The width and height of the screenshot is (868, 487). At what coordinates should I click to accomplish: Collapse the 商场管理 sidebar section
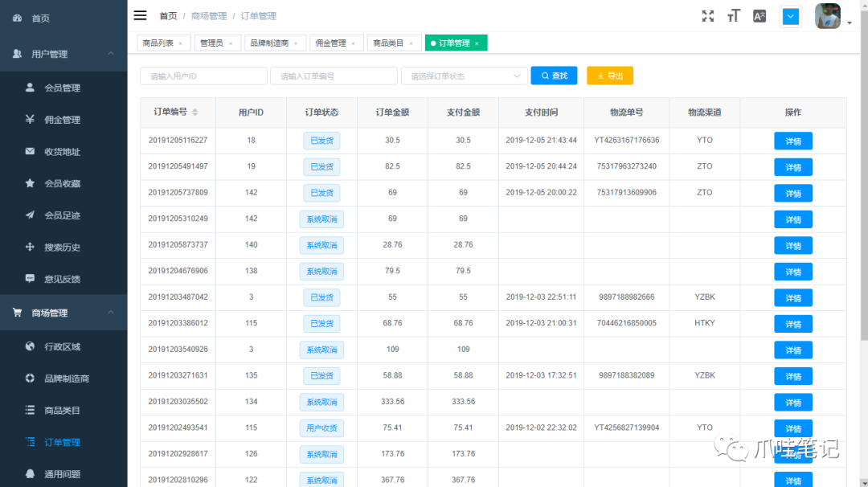point(63,313)
